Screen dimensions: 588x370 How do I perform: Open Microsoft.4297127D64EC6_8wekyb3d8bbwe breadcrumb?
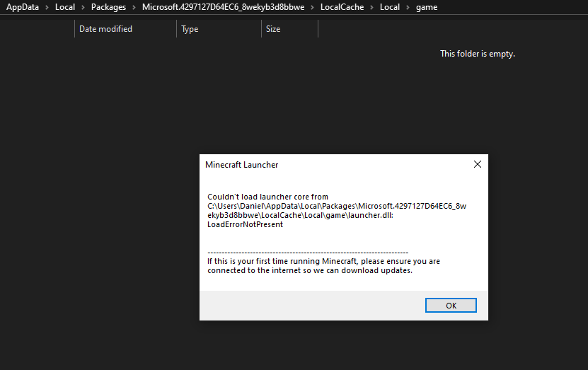point(223,7)
